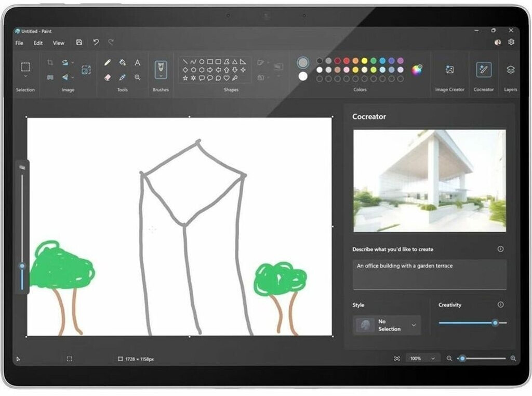Open the View menu

coord(59,43)
